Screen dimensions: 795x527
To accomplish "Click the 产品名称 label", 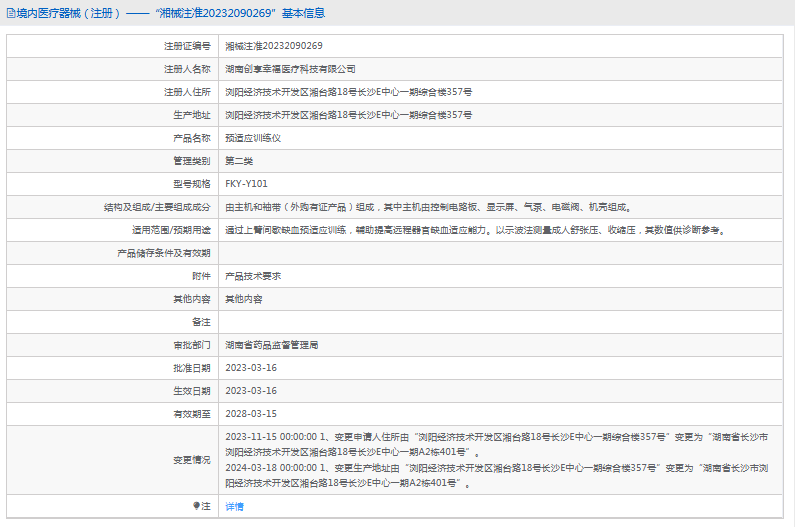I will 192,138.
